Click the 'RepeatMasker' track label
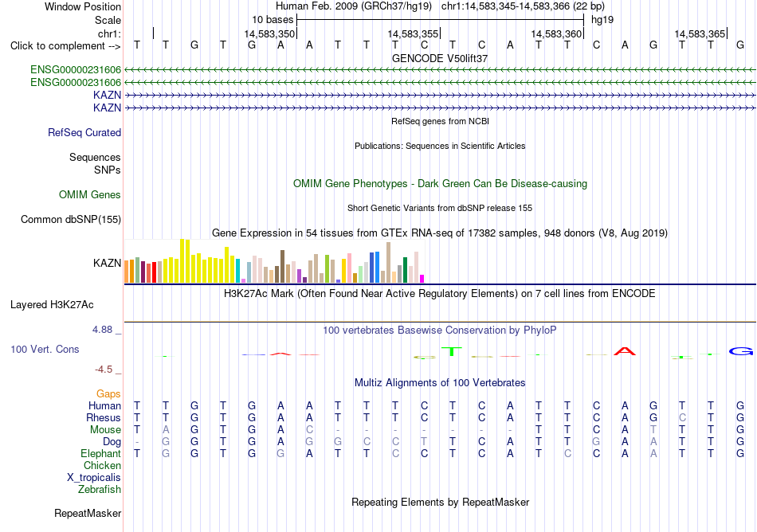The width and height of the screenshot is (757, 532). tap(88, 513)
